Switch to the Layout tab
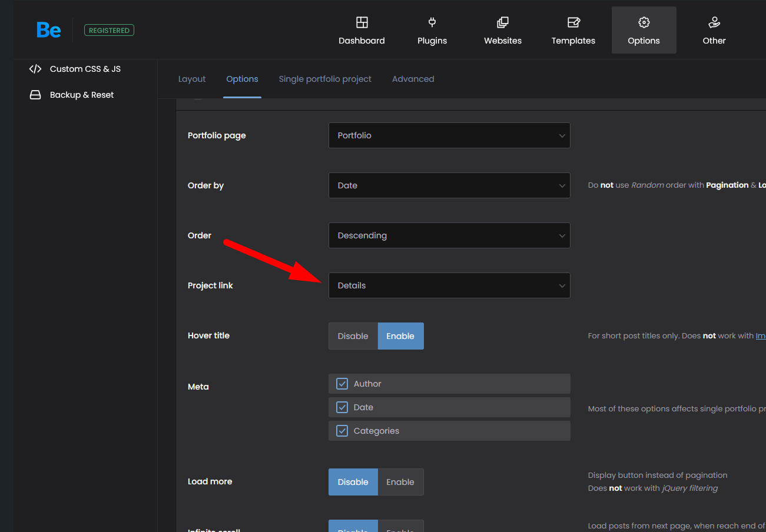 192,79
